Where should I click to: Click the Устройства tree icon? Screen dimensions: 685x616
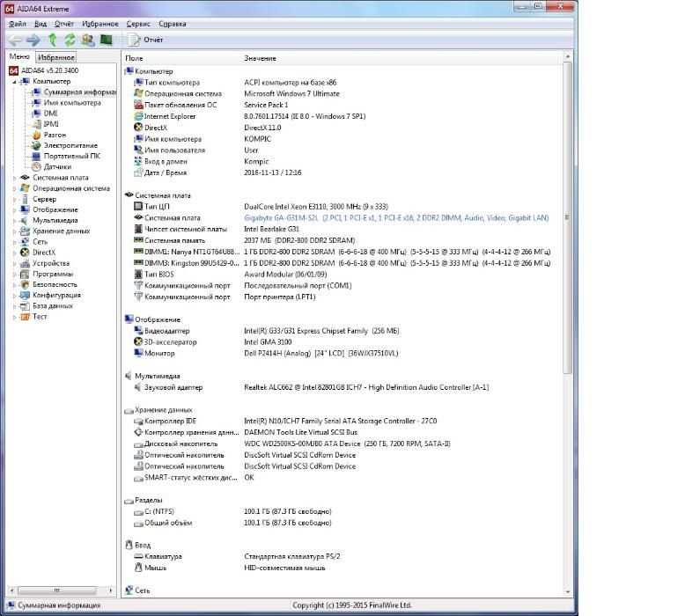point(25,263)
